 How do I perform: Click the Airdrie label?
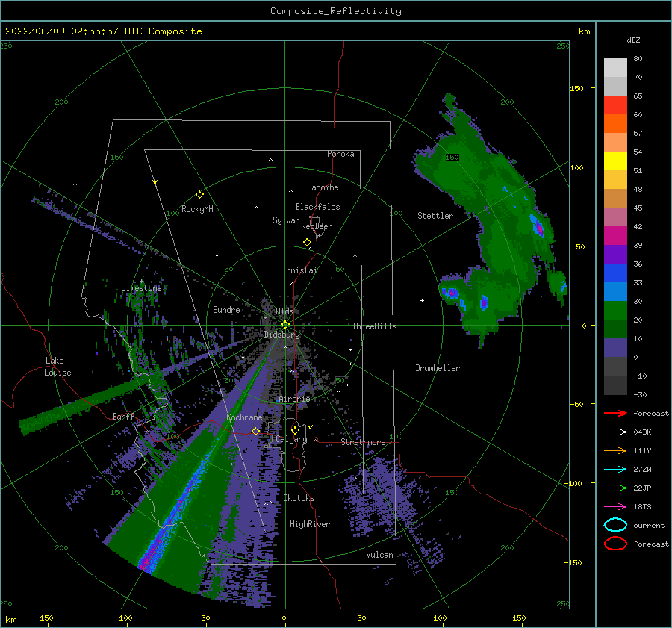(294, 399)
